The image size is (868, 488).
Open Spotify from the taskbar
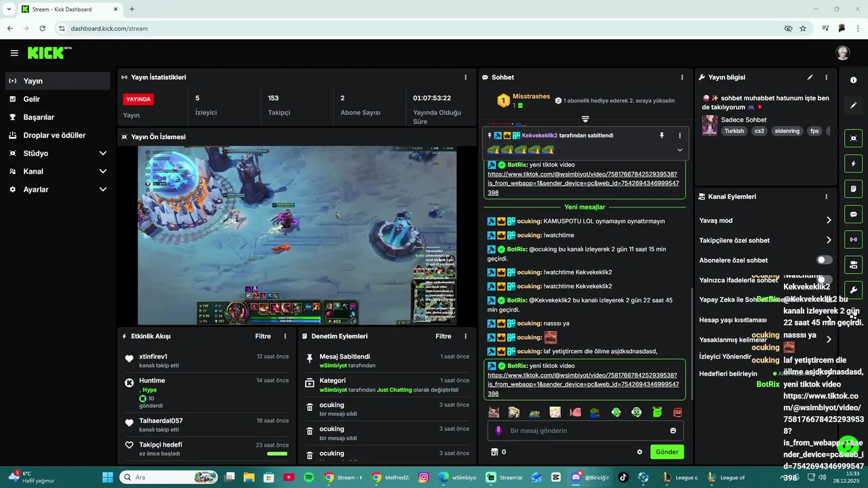pyautogui.click(x=309, y=477)
